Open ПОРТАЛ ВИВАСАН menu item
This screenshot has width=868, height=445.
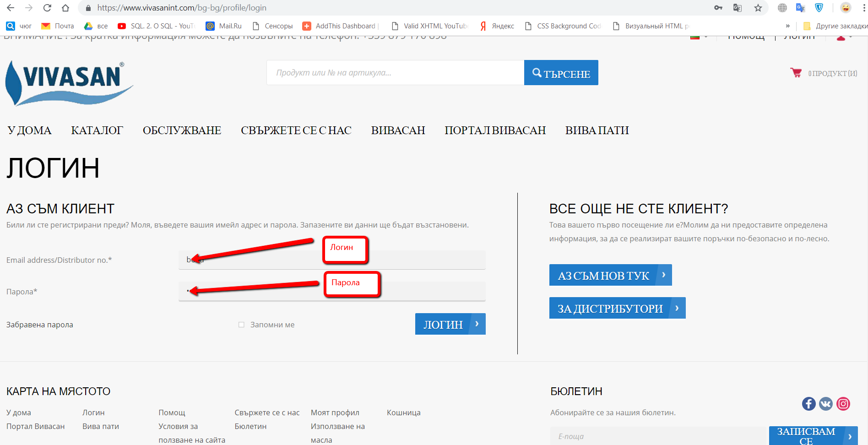pos(495,130)
